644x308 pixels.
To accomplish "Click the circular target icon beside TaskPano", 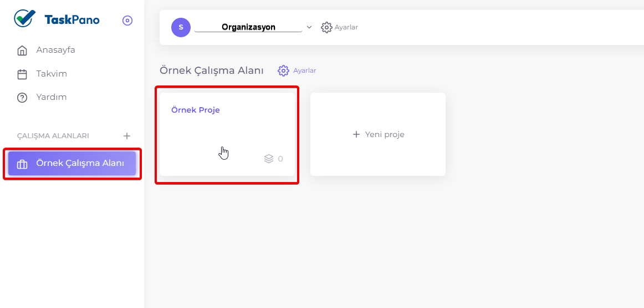I will tap(127, 21).
